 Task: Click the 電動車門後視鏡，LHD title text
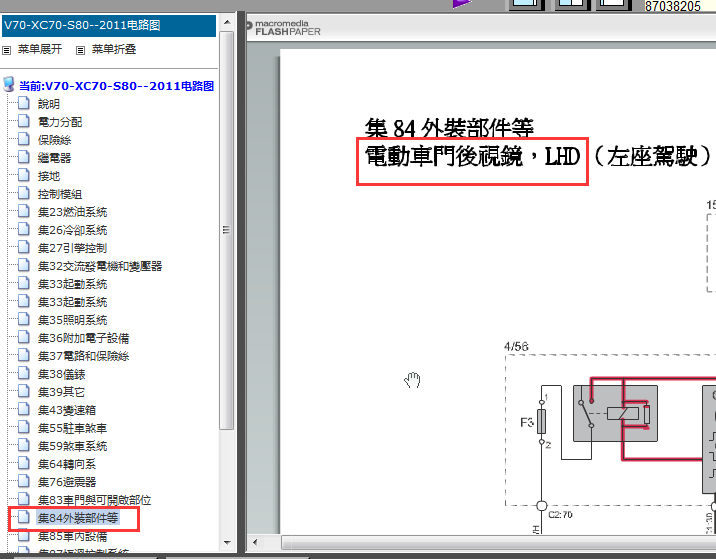(x=473, y=157)
